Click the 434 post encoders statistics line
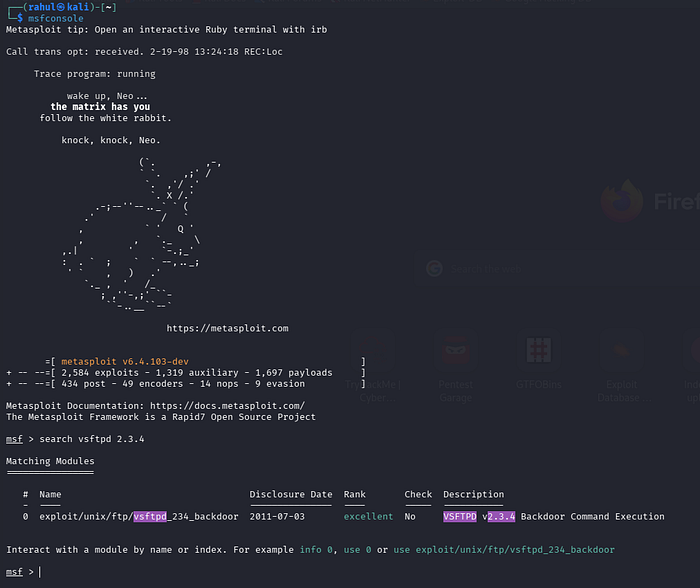The image size is (700, 588). 183,384
